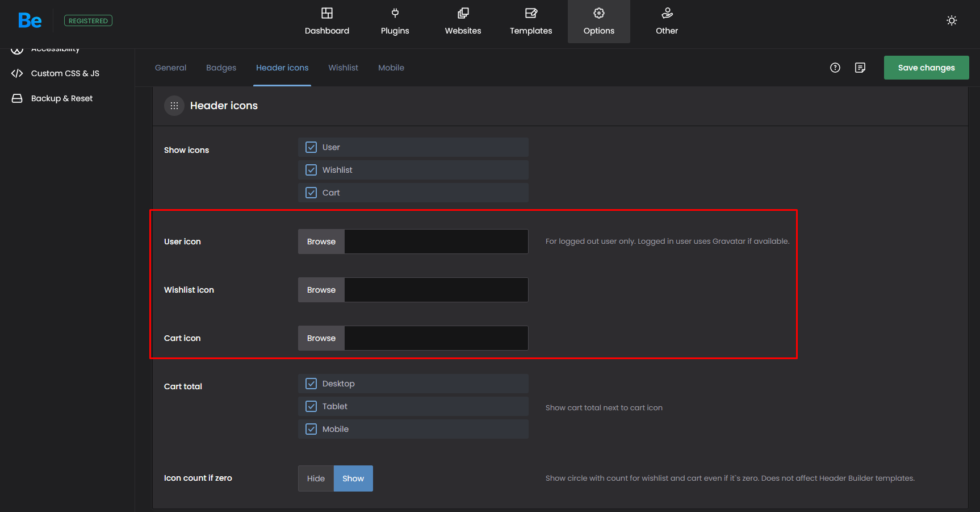Click the 'For logged out user only' description
The image size is (980, 512).
coord(668,241)
